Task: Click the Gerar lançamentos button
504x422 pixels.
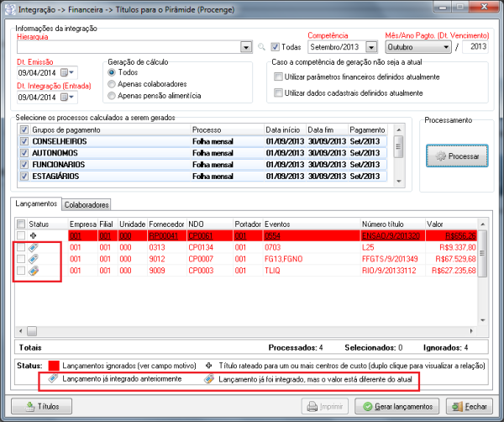Action: pos(398,405)
